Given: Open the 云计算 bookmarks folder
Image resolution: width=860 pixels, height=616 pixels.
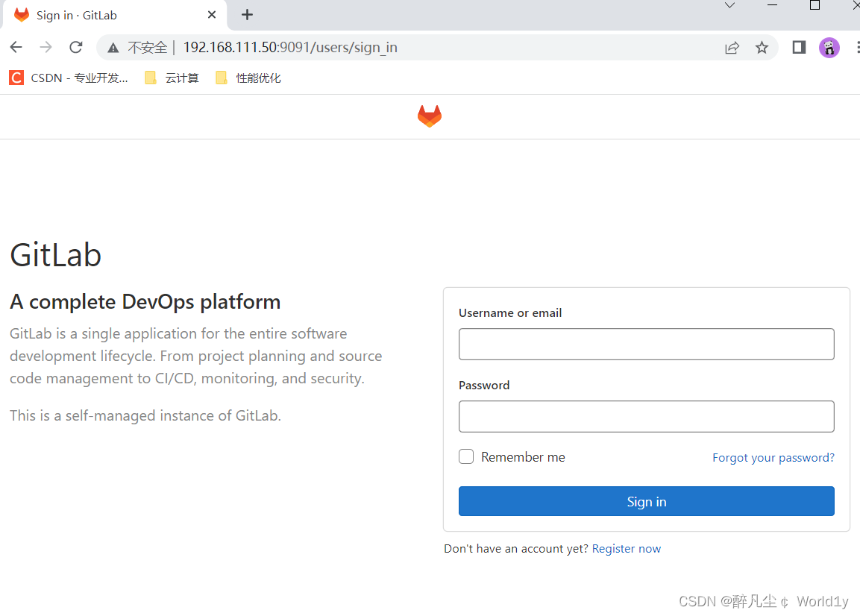Looking at the screenshot, I should click(x=172, y=78).
